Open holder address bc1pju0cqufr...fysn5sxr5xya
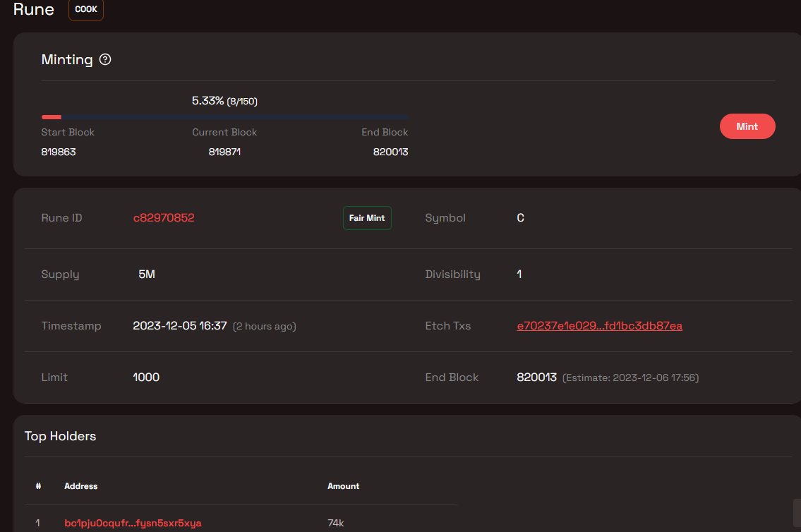 tap(132, 523)
